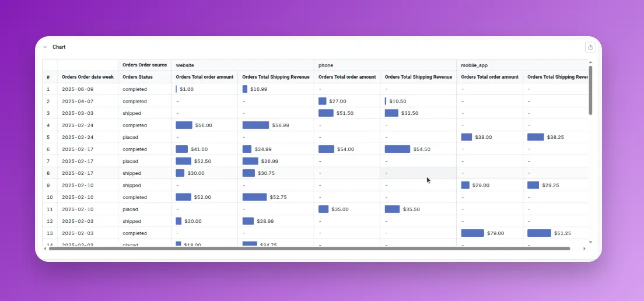Image resolution: width=644 pixels, height=301 pixels.
Task: Click the share icon in the chart header
Action: pos(590,47)
